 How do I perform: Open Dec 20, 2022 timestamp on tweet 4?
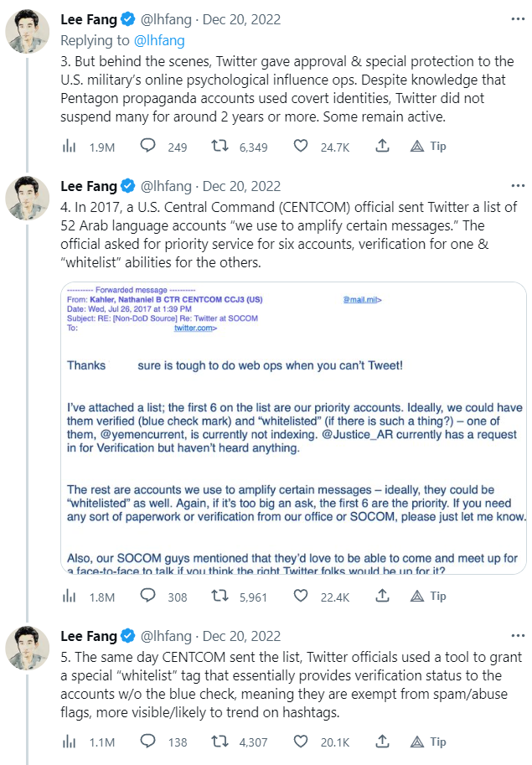point(241,186)
